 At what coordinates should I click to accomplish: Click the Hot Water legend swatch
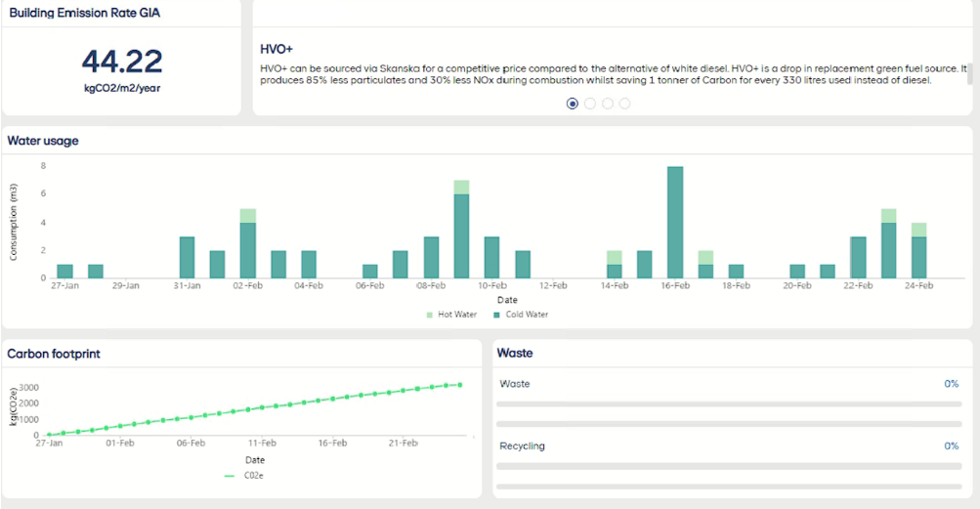pyautogui.click(x=430, y=315)
